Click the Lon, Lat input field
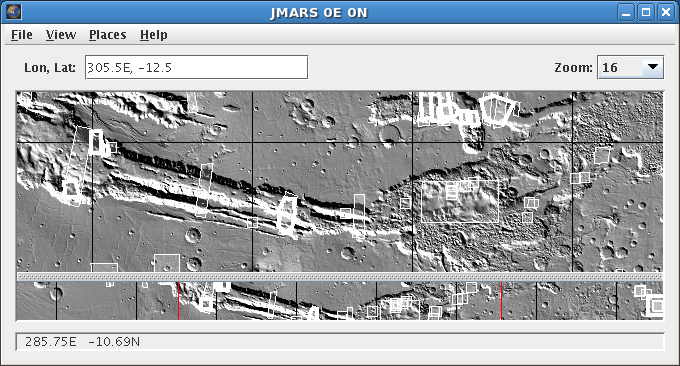Viewport: 680px width, 366px height. pos(196,67)
